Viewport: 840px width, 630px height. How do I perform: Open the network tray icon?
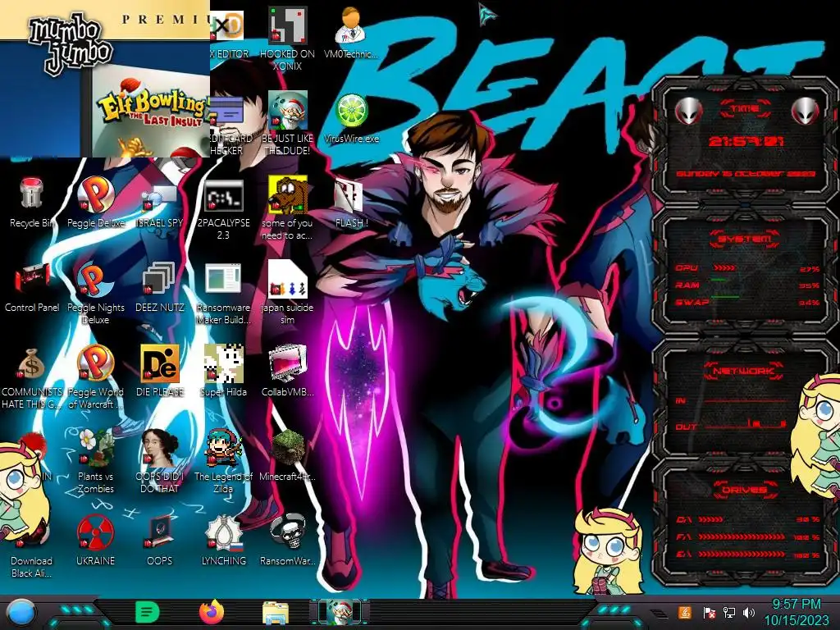728,612
